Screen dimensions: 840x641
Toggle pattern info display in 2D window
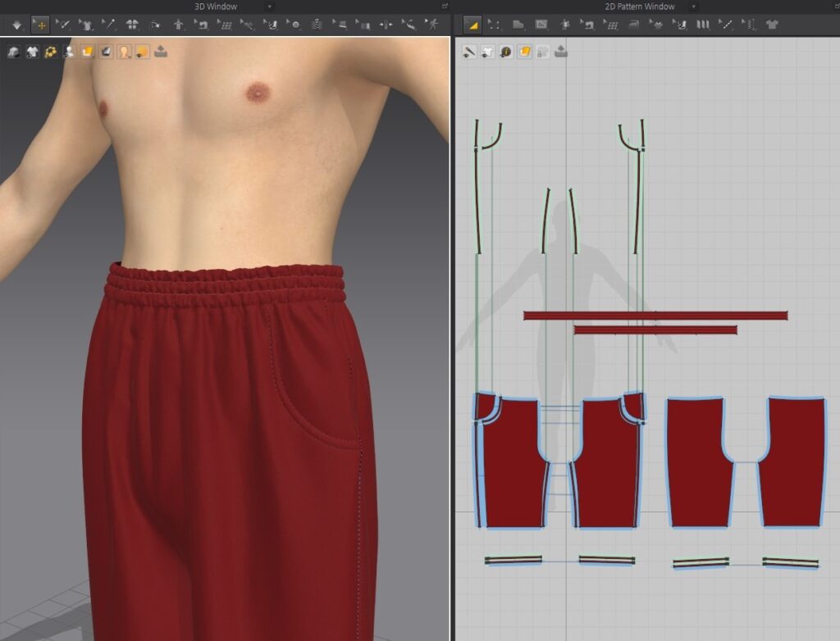[505, 52]
